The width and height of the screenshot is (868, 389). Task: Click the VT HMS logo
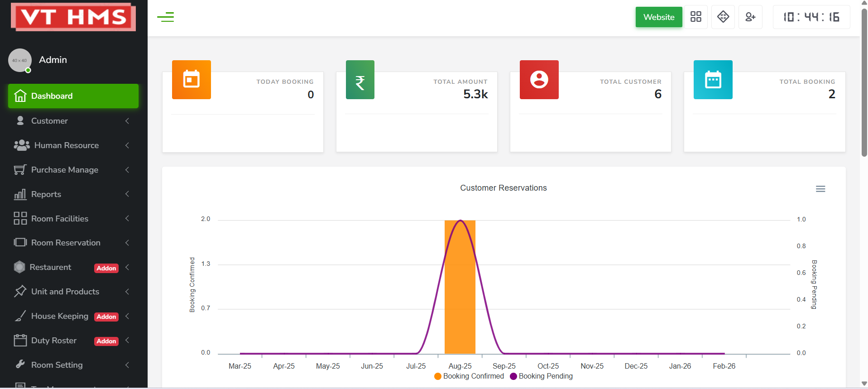tap(73, 17)
